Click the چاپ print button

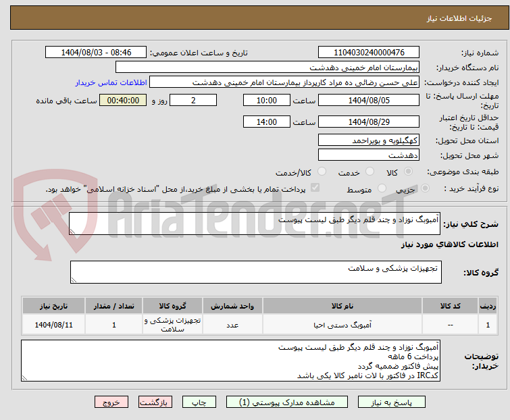pyautogui.click(x=199, y=402)
